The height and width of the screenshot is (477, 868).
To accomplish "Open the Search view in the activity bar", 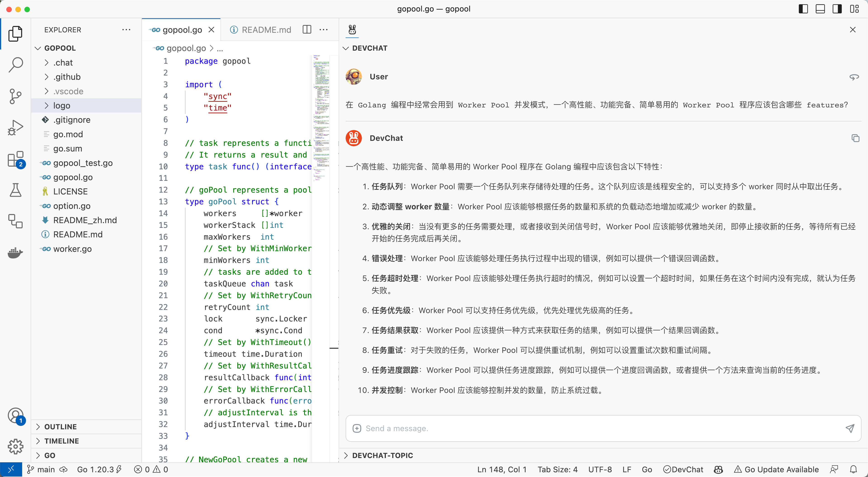I will 16,64.
